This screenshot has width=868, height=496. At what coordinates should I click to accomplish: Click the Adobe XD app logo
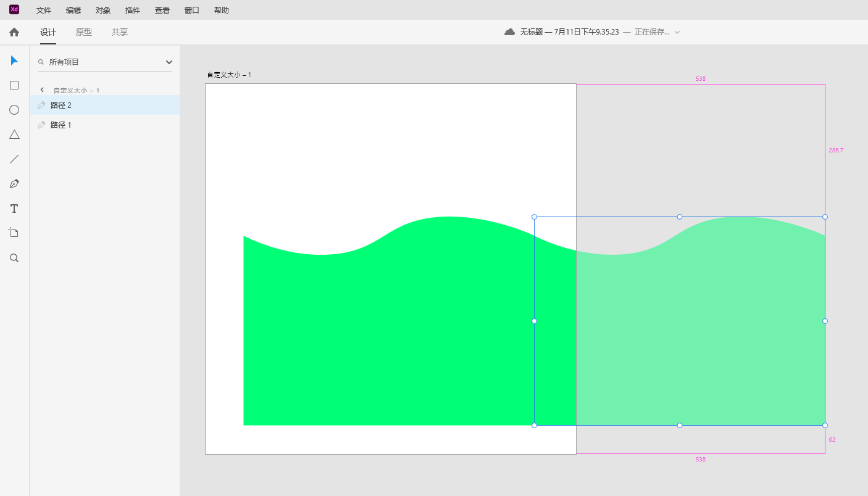(14, 9)
